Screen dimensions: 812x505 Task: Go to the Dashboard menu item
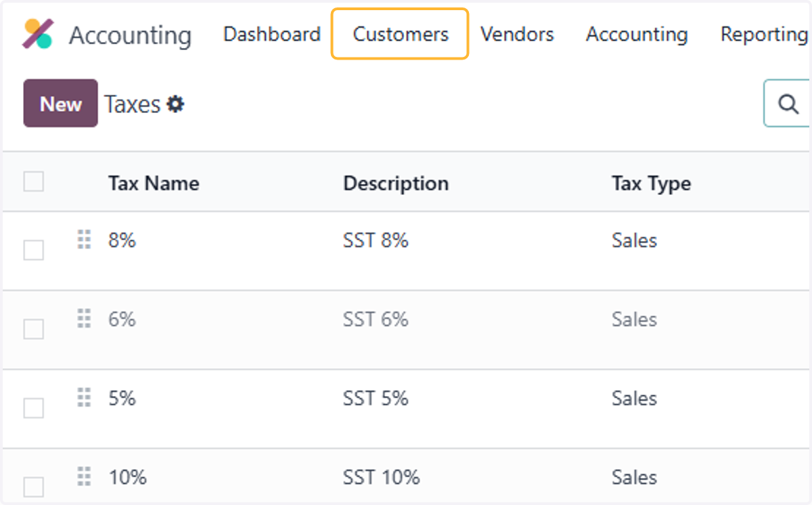pos(272,34)
